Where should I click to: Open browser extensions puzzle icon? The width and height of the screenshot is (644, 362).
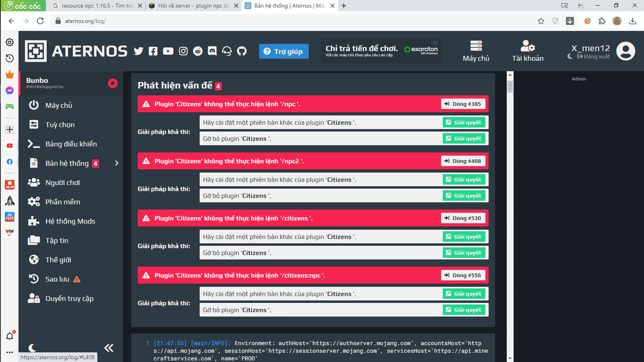602,21
